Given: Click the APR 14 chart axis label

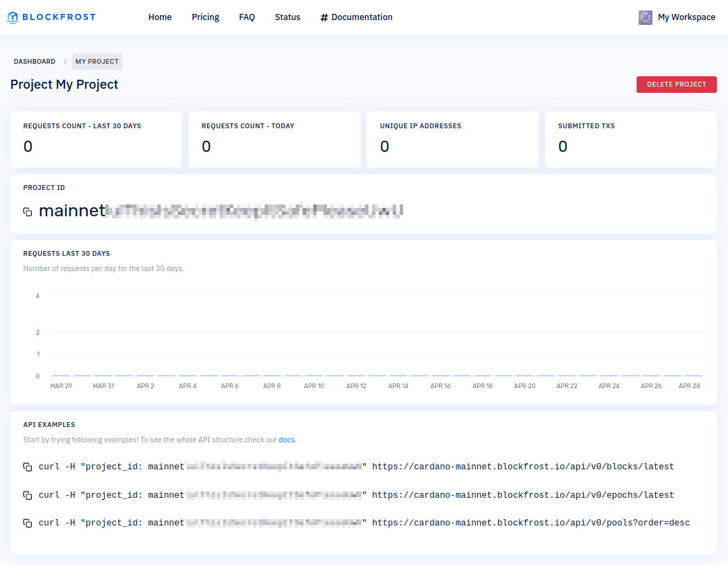Looking at the screenshot, I should pos(398,385).
